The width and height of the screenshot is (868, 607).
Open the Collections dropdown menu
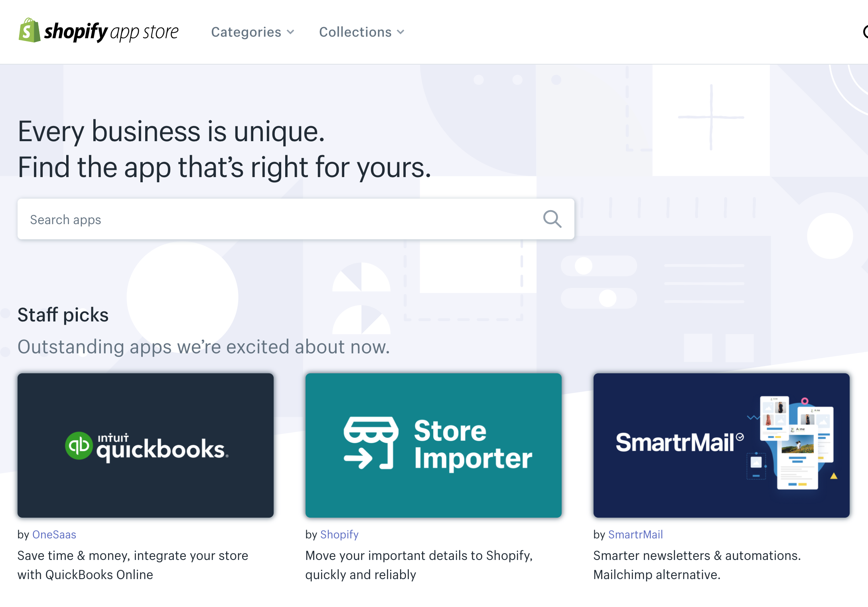[x=362, y=32]
